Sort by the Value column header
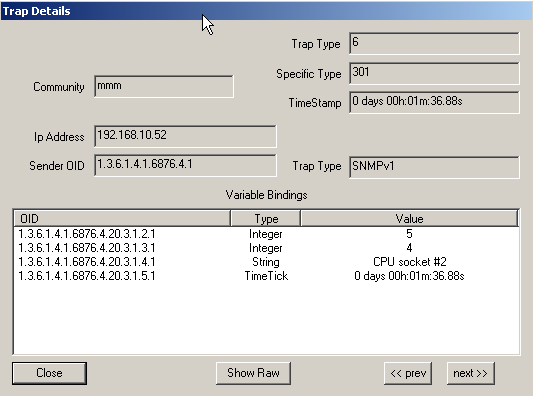Screen dimensions: 533x396 [409, 219]
